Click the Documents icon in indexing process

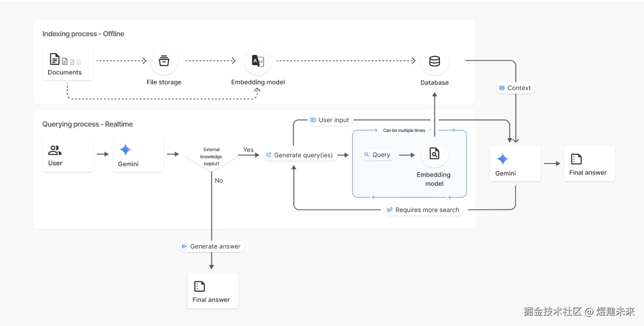(55, 59)
